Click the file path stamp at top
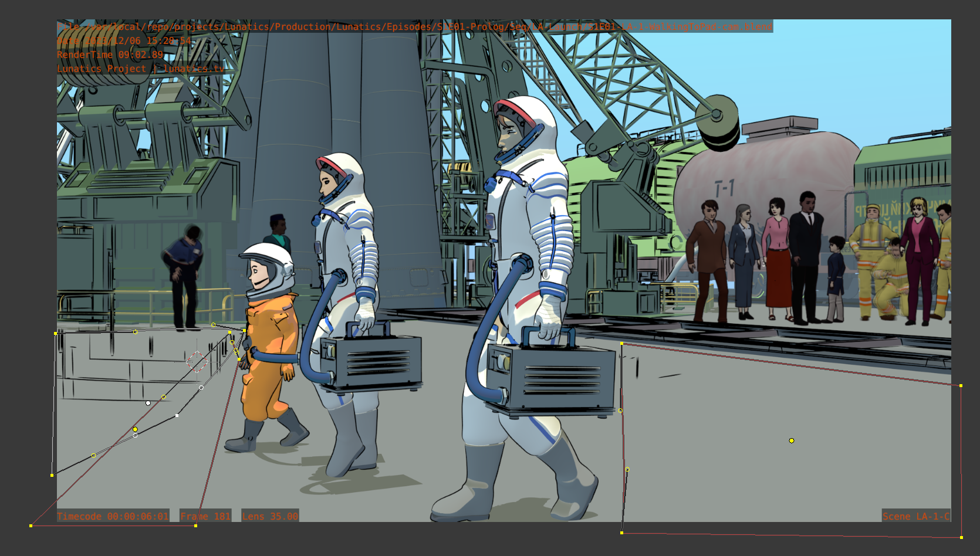The height and width of the screenshot is (556, 980). [x=414, y=26]
